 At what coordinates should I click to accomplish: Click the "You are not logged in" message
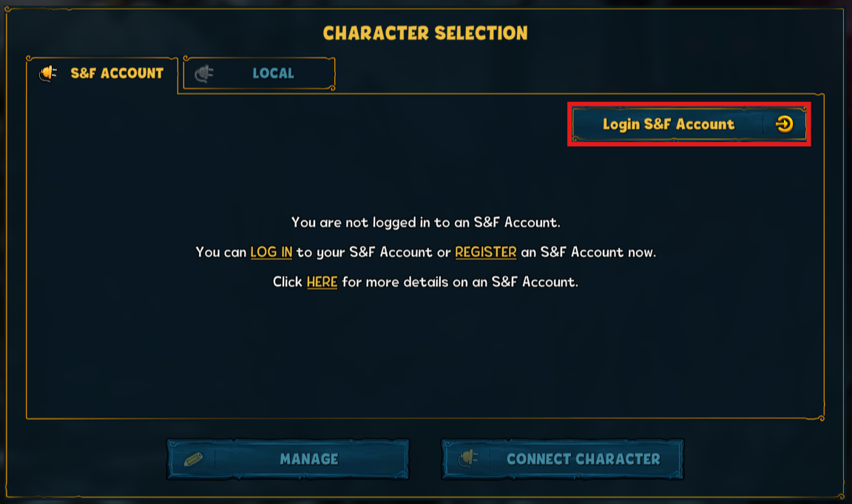[x=425, y=222]
